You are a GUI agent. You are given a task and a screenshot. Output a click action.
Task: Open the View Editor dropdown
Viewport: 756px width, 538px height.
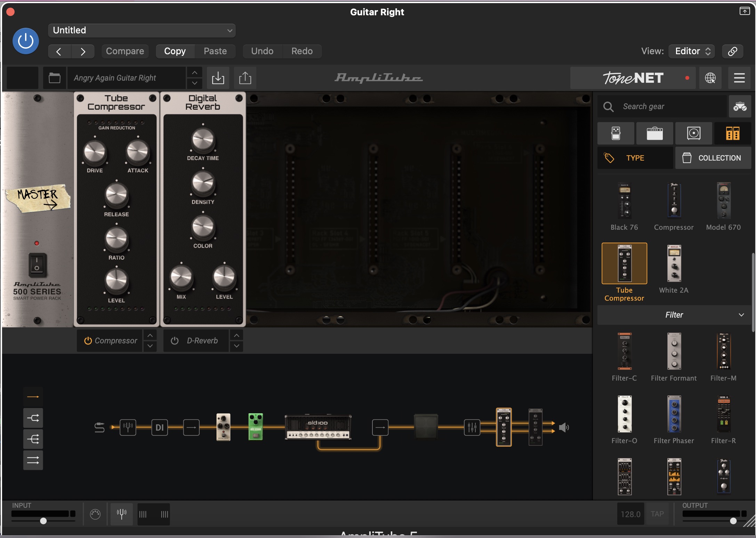[x=692, y=51]
